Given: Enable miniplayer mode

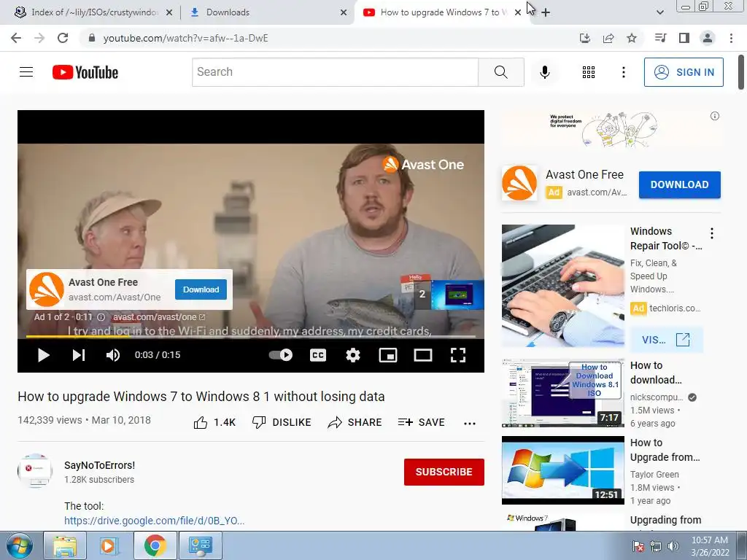Looking at the screenshot, I should [x=388, y=355].
